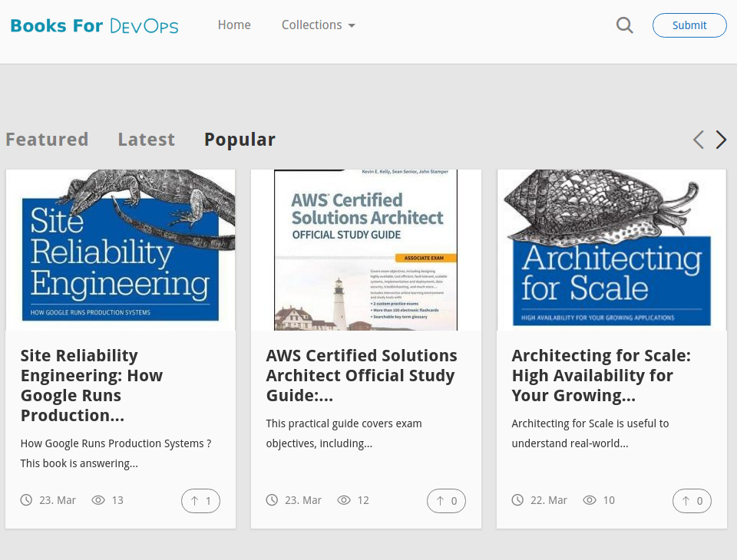Viewport: 737px width, 560px height.
Task: Click the Submit button
Action: click(689, 25)
